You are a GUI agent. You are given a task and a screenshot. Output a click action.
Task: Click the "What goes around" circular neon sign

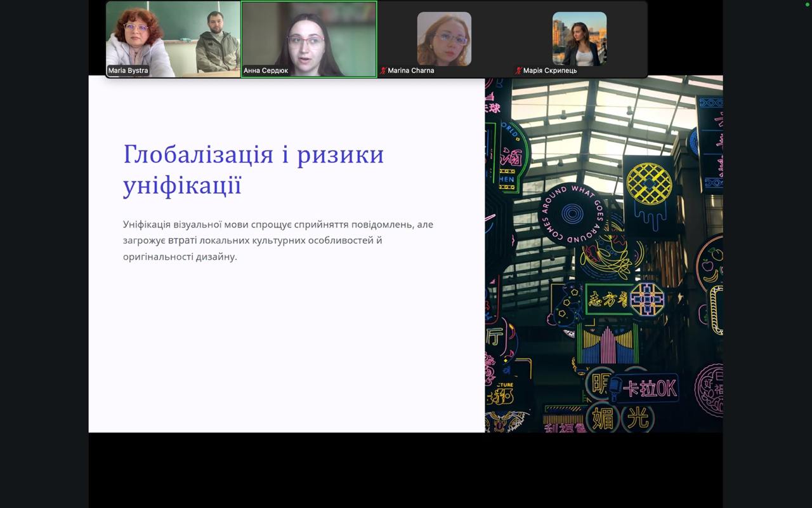coord(572,215)
